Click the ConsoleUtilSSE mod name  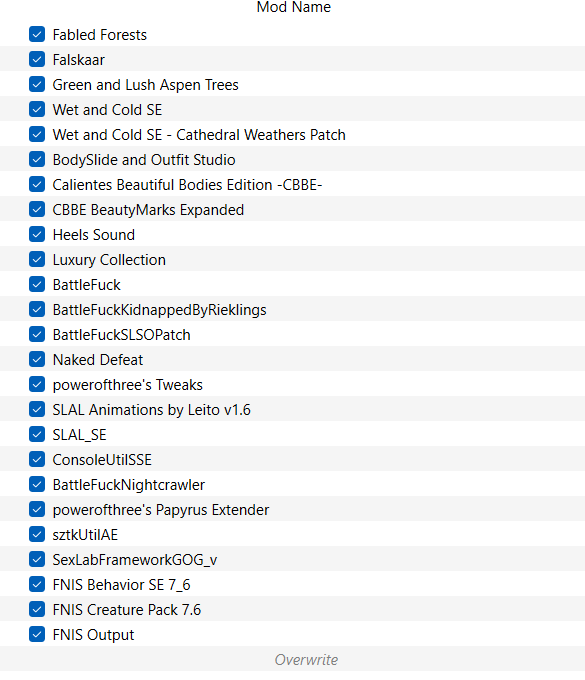point(102,460)
